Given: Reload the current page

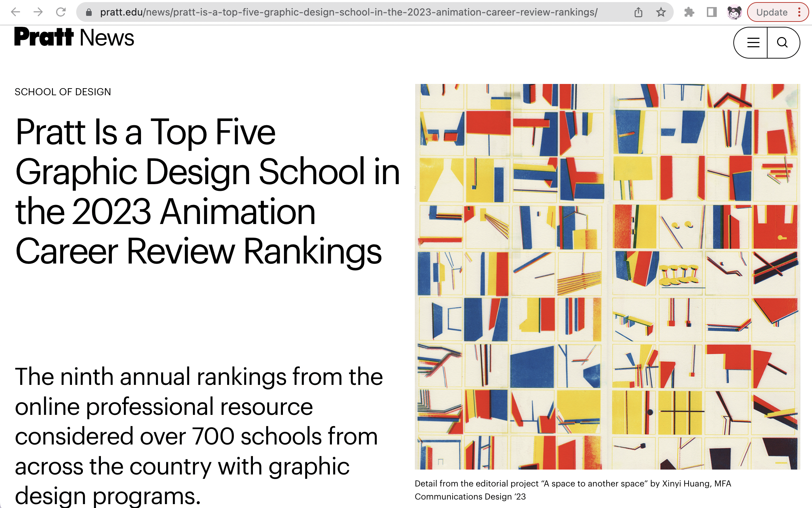Looking at the screenshot, I should tap(61, 12).
